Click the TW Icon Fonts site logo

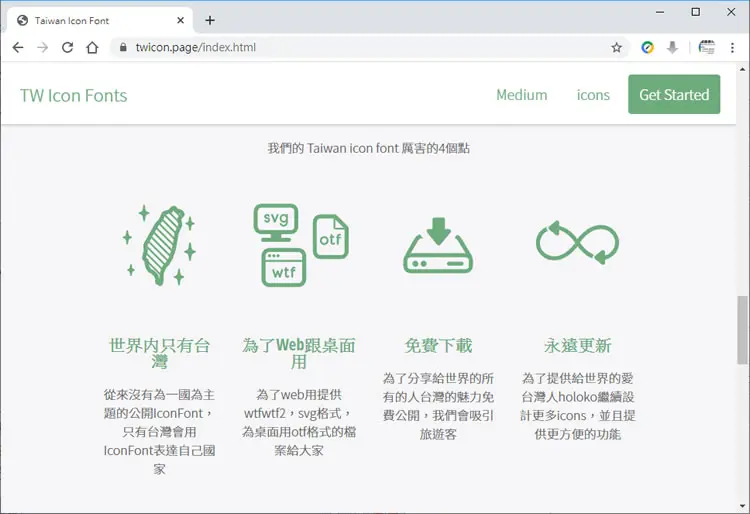point(74,96)
